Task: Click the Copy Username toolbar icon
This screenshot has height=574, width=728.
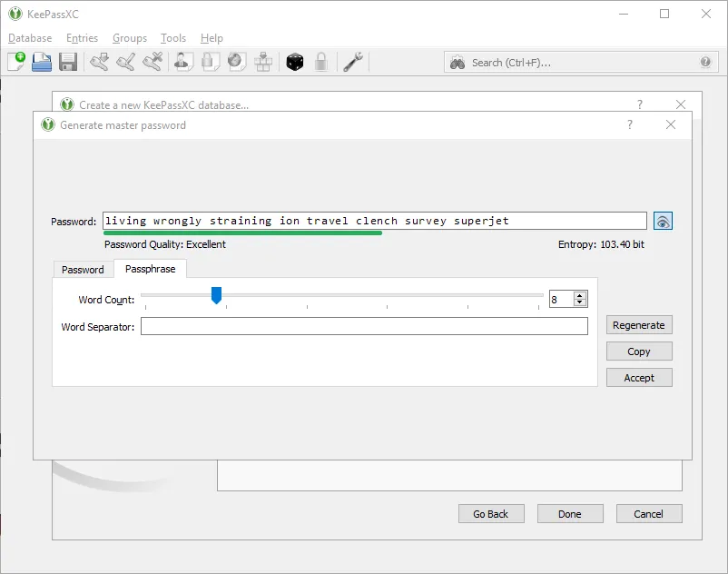Action: pyautogui.click(x=183, y=62)
